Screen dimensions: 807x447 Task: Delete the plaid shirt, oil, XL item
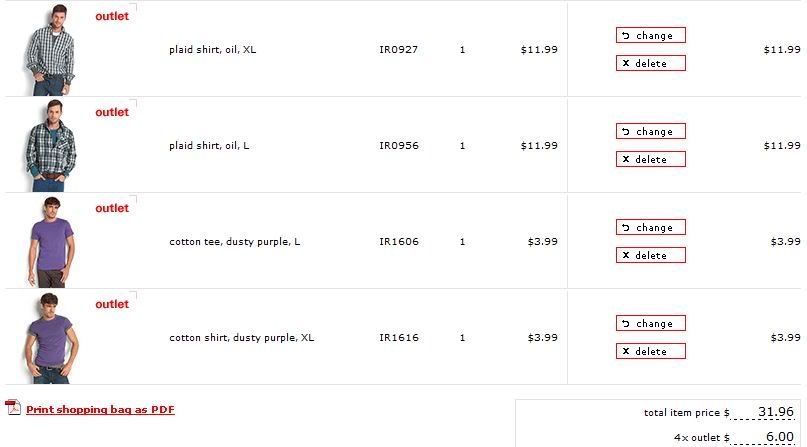click(x=651, y=63)
